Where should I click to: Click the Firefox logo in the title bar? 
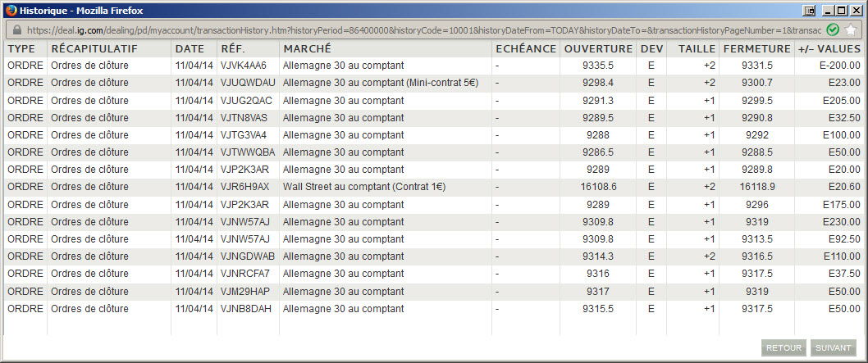point(11,11)
